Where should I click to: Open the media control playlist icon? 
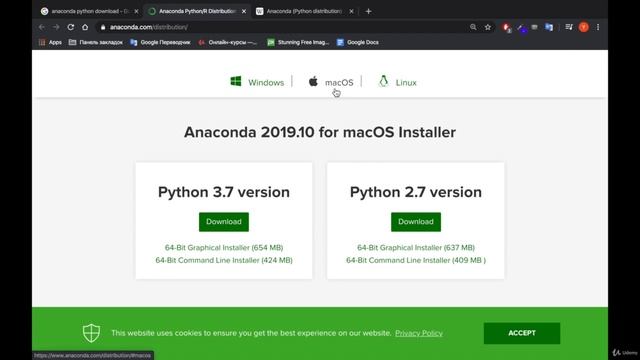(x=569, y=27)
